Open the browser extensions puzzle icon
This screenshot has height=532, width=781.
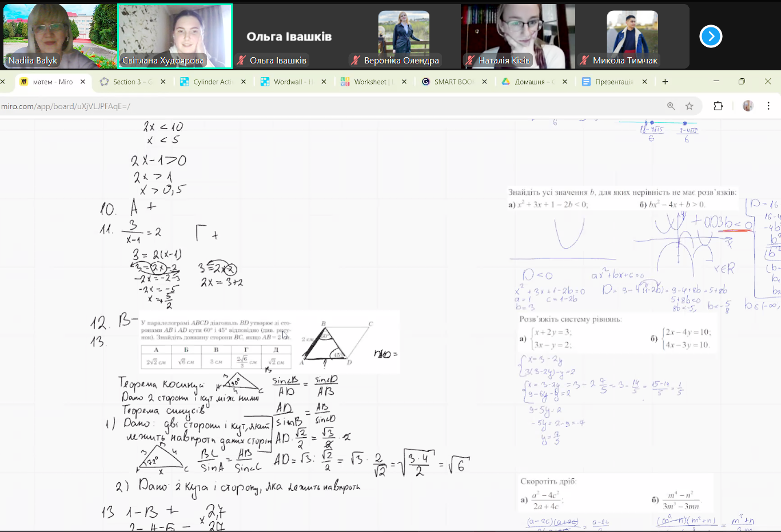point(718,106)
